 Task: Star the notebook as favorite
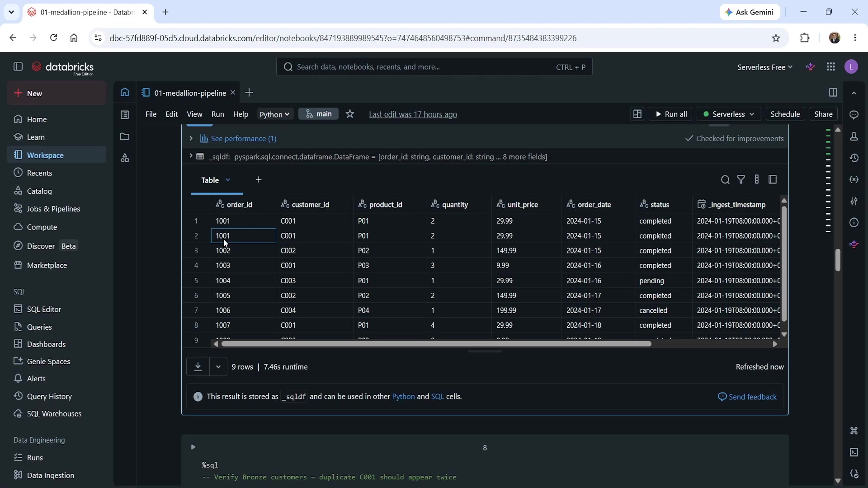point(350,114)
